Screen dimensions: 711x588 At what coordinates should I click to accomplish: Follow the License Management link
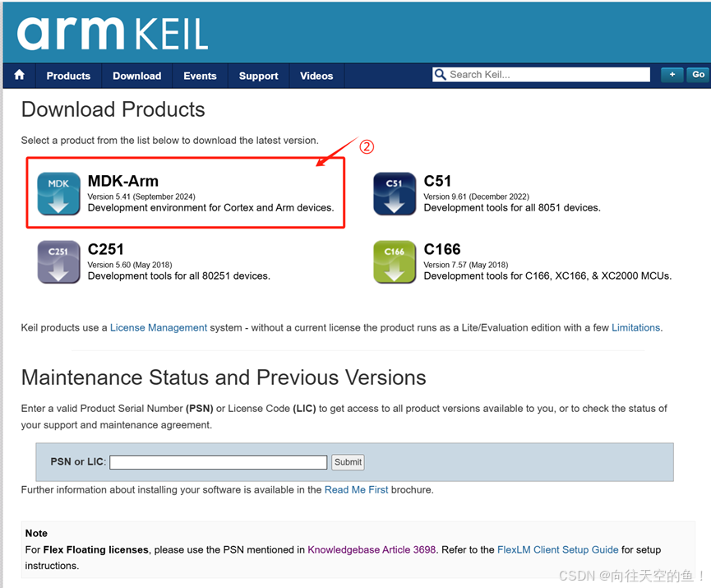[x=159, y=327]
